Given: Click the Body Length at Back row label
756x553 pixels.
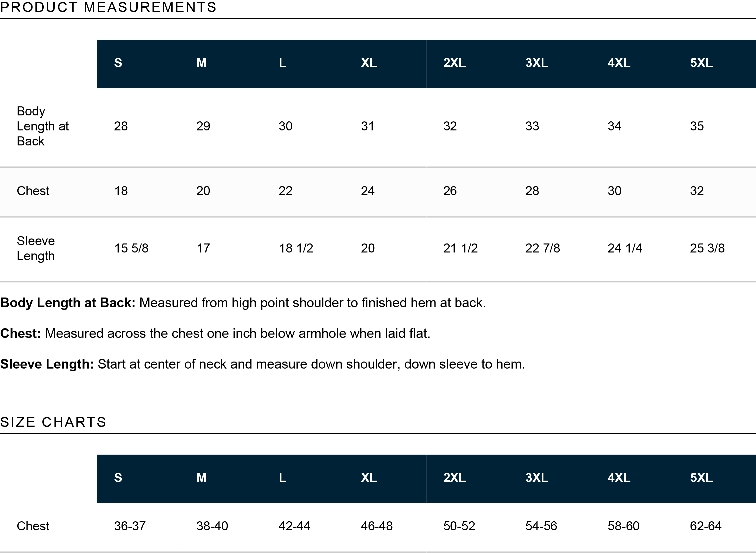Looking at the screenshot, I should point(42,126).
